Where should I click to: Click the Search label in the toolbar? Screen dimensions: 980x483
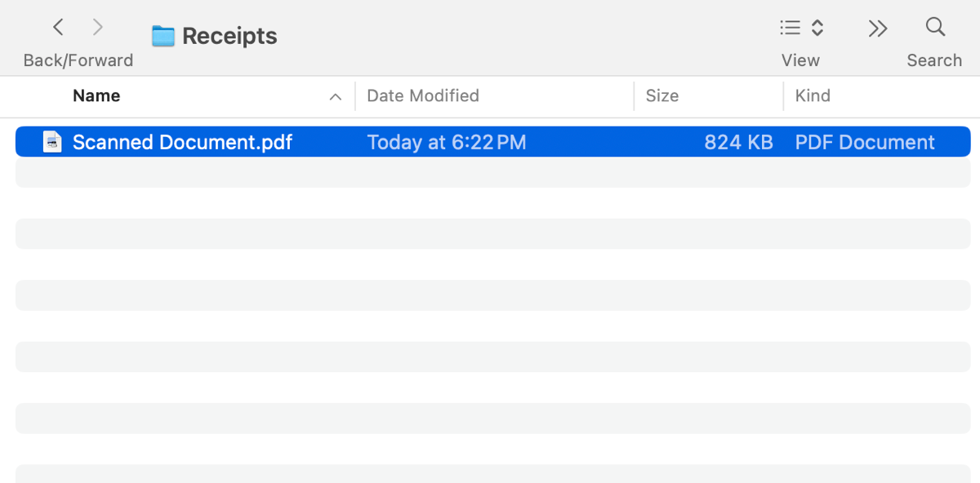click(x=934, y=60)
